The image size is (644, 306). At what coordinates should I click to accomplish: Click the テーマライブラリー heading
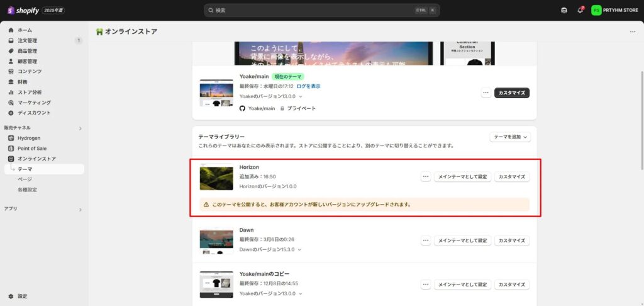coord(221,137)
